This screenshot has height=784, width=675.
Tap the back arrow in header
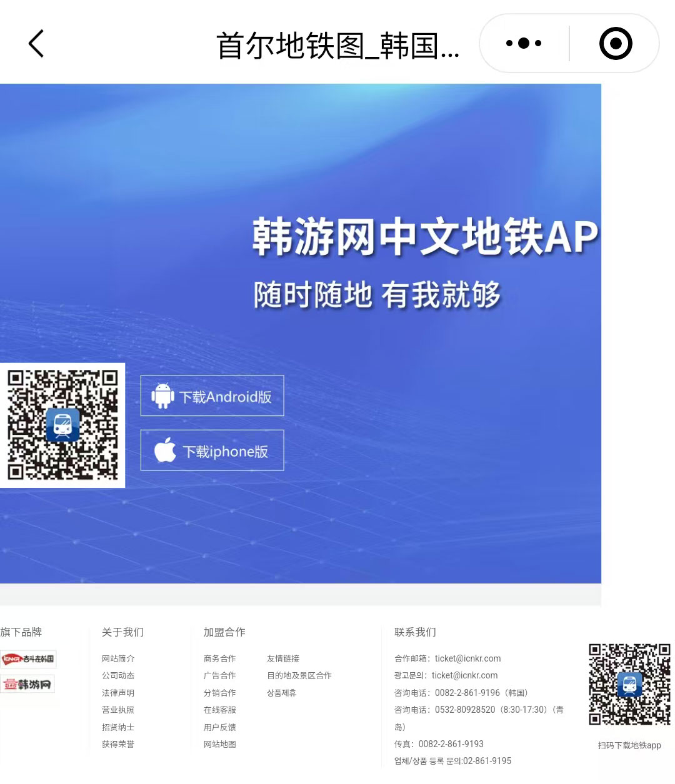pos(36,44)
